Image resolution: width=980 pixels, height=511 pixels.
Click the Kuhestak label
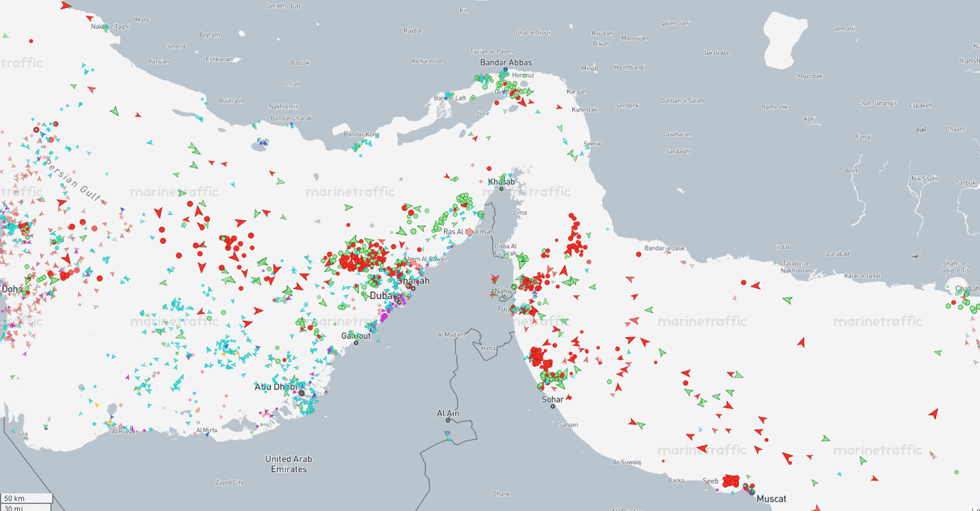click(585, 109)
